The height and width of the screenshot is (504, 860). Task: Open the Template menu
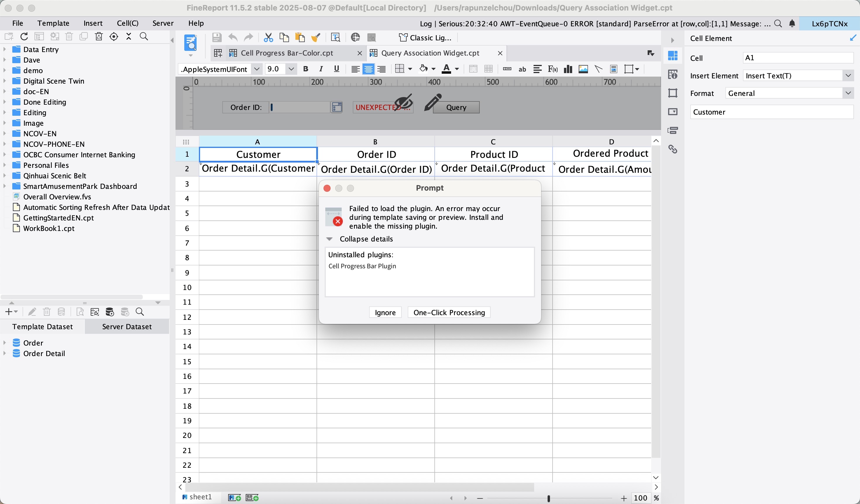[53, 23]
